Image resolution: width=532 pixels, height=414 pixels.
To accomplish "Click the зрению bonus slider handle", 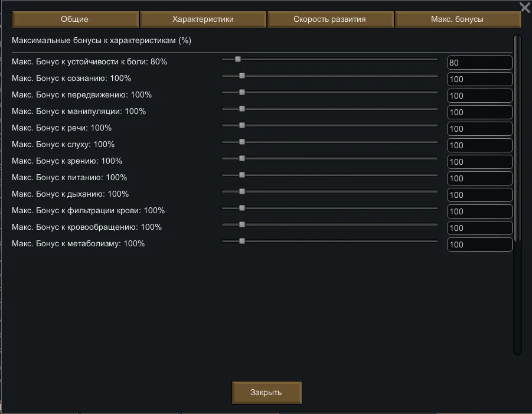I will (242, 158).
